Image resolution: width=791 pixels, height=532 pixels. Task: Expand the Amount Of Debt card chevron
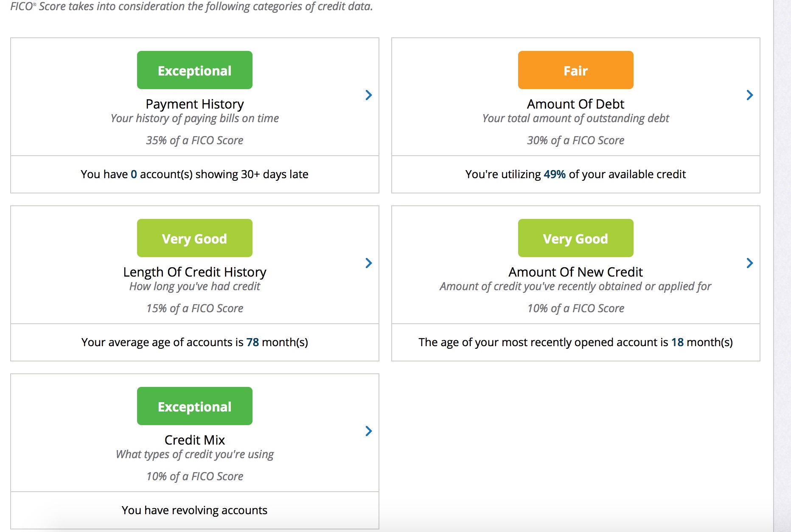[750, 95]
